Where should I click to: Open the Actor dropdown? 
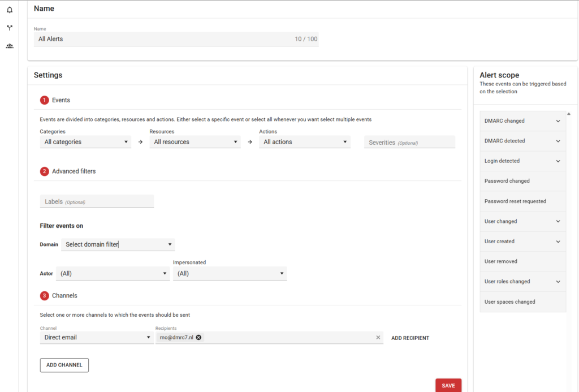pyautogui.click(x=112, y=274)
